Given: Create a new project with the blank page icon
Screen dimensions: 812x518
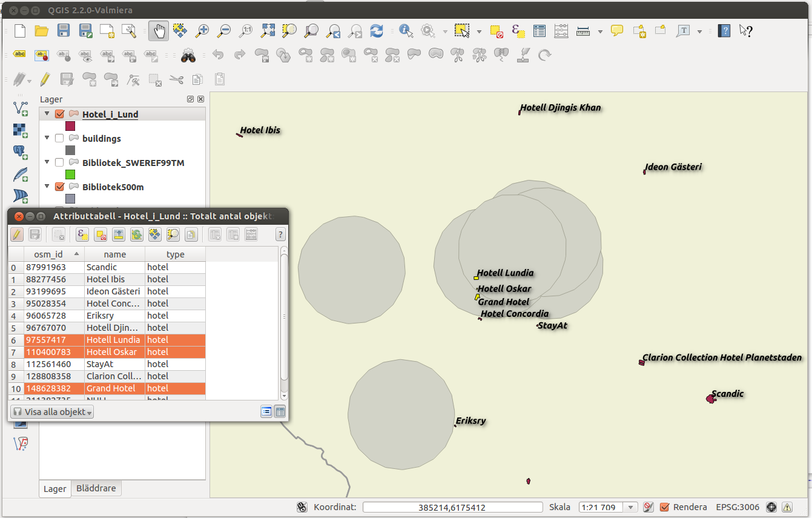Looking at the screenshot, I should (x=19, y=31).
